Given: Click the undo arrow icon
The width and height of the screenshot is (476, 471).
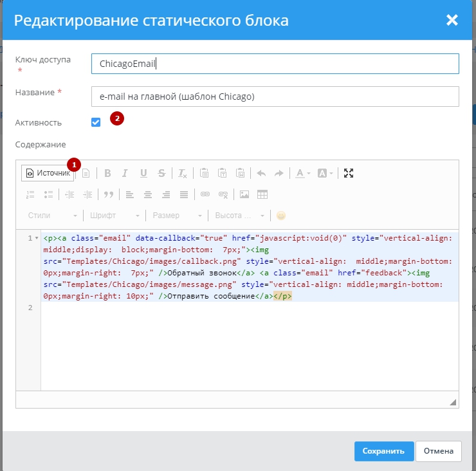Looking at the screenshot, I should (x=261, y=173).
